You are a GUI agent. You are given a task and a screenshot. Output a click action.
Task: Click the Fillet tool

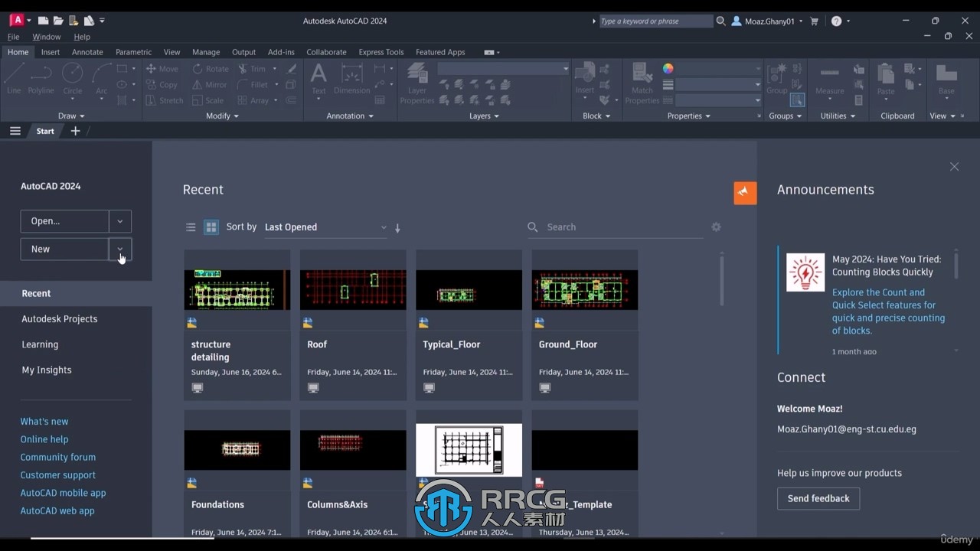pos(253,84)
